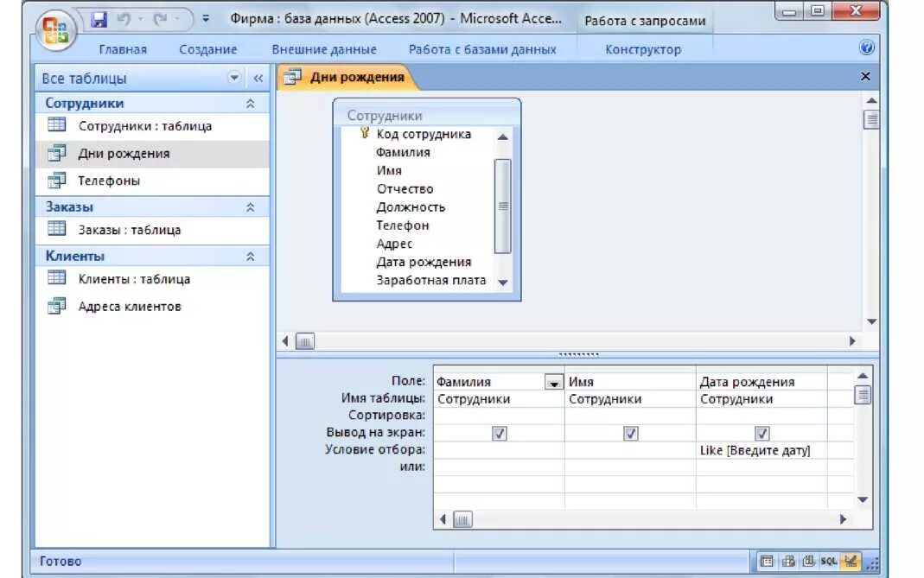
Task: Select the Конструктор ribbon tab
Action: tap(643, 49)
